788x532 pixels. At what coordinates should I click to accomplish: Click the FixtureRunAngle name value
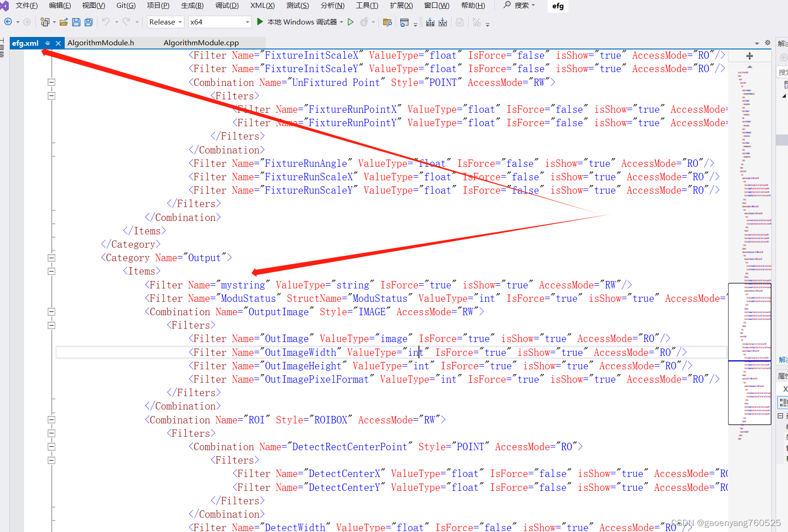(305, 163)
